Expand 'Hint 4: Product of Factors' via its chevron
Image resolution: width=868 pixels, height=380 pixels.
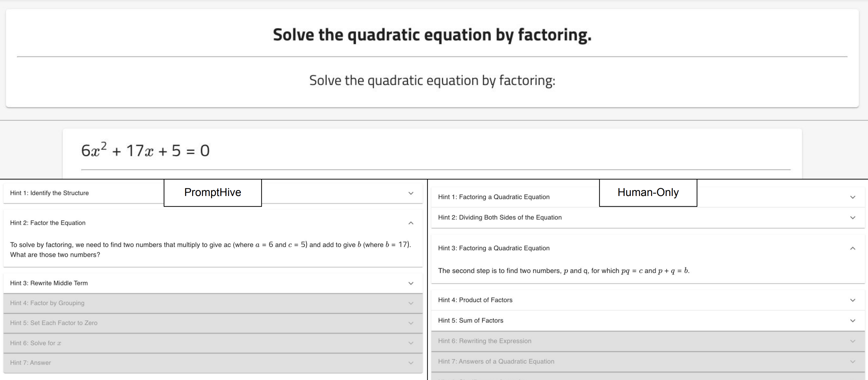852,300
